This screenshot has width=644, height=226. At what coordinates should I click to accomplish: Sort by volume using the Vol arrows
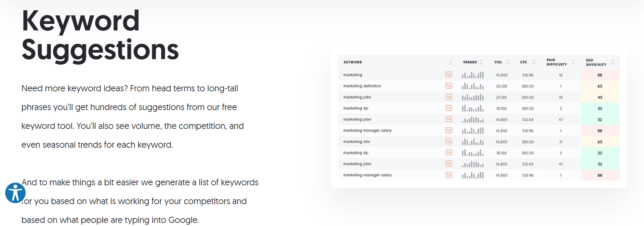tap(508, 62)
